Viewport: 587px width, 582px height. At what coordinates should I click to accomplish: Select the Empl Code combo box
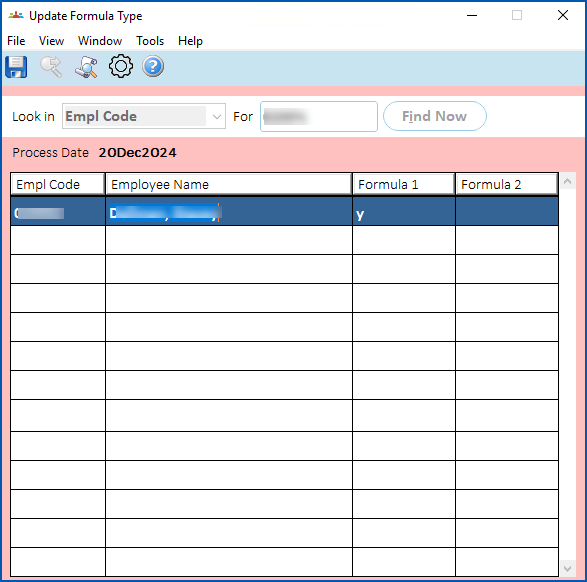pyautogui.click(x=144, y=116)
